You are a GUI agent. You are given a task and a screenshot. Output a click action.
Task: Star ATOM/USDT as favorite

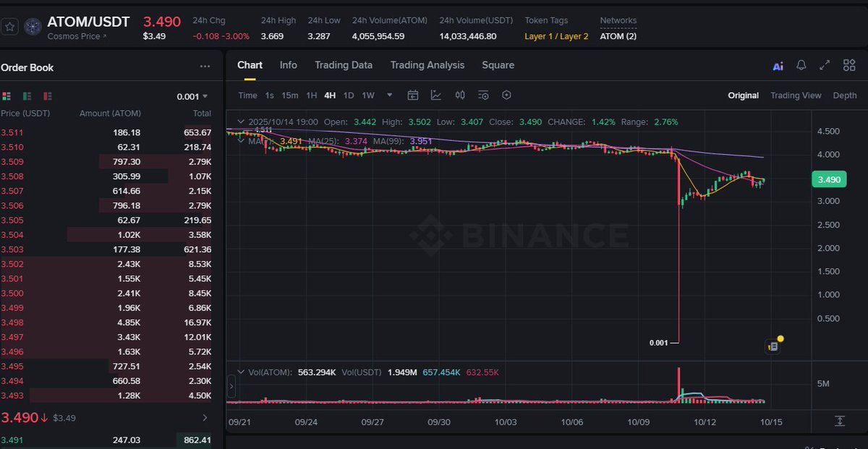click(9, 27)
